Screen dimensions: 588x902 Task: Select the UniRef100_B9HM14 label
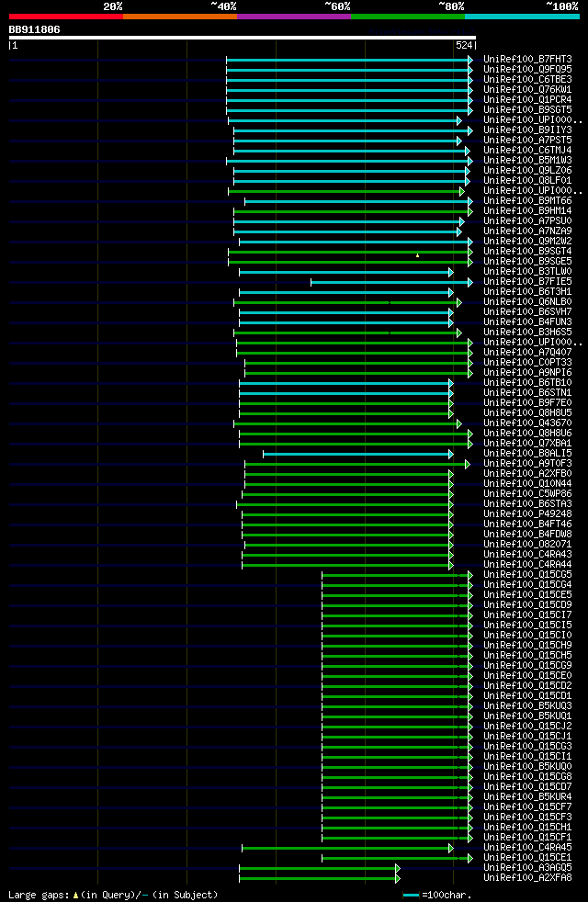point(527,211)
